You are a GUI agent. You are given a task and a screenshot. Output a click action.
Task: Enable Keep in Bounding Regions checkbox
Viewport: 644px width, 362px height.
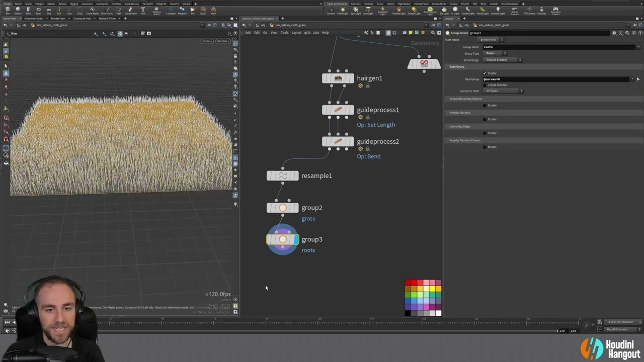point(485,105)
